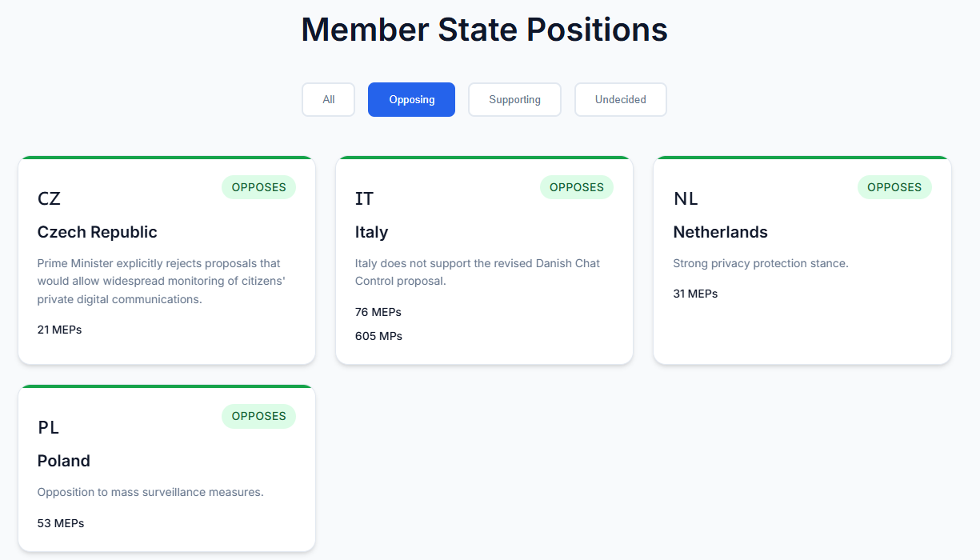Click the CZ flag code icon
The width and height of the screenshot is (980, 560).
click(49, 198)
